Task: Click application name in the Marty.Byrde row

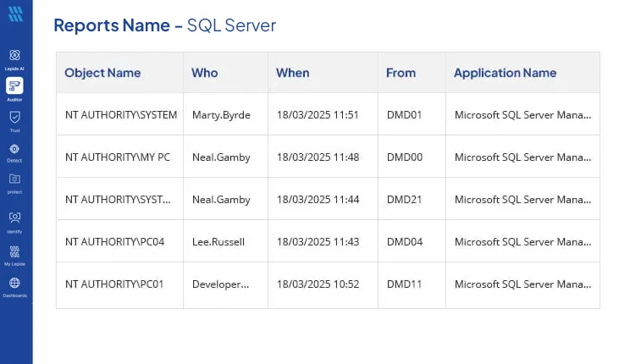Action: [x=523, y=115]
